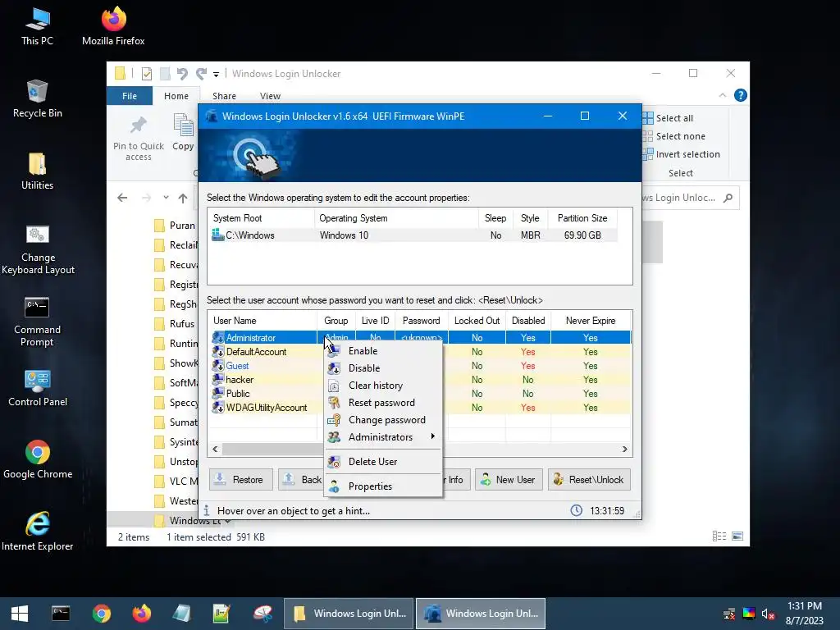Viewport: 840px width, 630px height.
Task: Click user list right scroll arrow
Action: (x=624, y=449)
